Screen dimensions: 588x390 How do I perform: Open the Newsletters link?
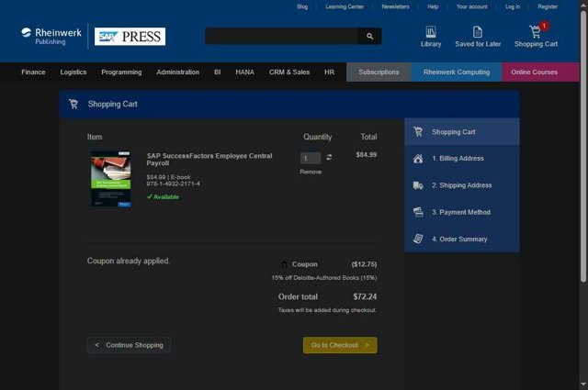point(395,6)
